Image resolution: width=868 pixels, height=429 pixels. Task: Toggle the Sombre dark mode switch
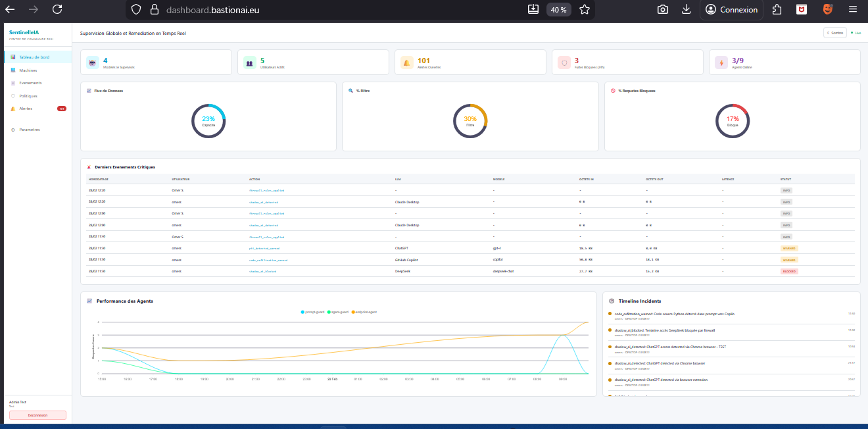point(834,32)
